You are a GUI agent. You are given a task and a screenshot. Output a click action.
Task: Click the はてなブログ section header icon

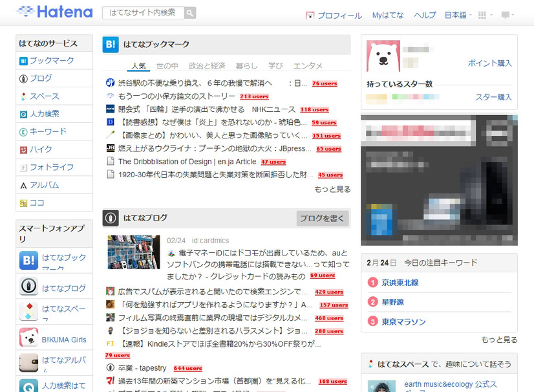[111, 218]
